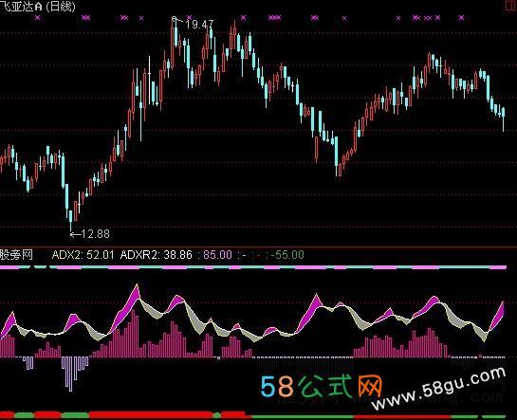This screenshot has width=517, height=420.
Task: Click the 19.47 high price label
Action: (x=199, y=25)
